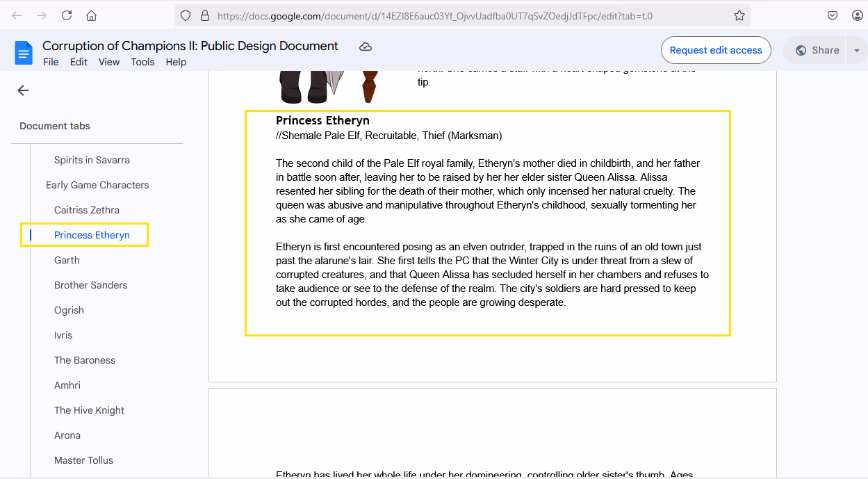View site security lock information
Viewport: 868px width, 479px height.
coord(204,15)
